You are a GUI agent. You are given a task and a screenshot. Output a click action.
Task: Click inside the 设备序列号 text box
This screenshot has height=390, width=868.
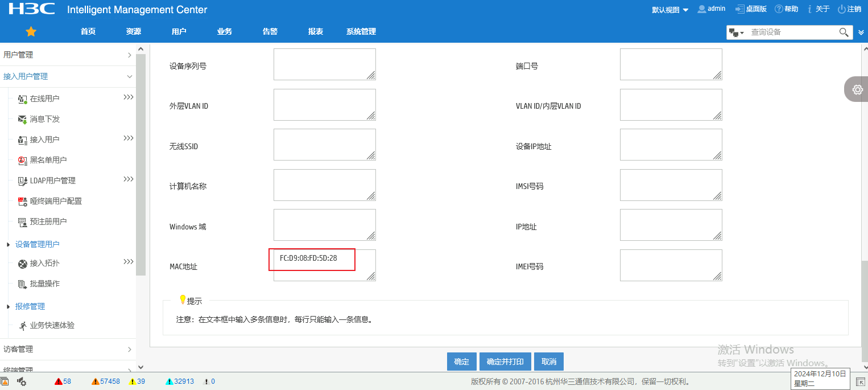pos(325,64)
